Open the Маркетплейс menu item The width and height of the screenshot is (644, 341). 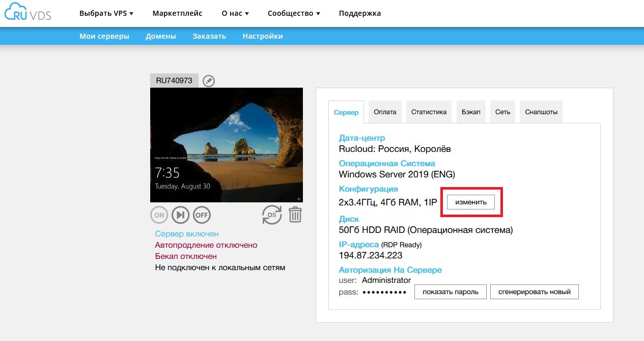coord(177,13)
